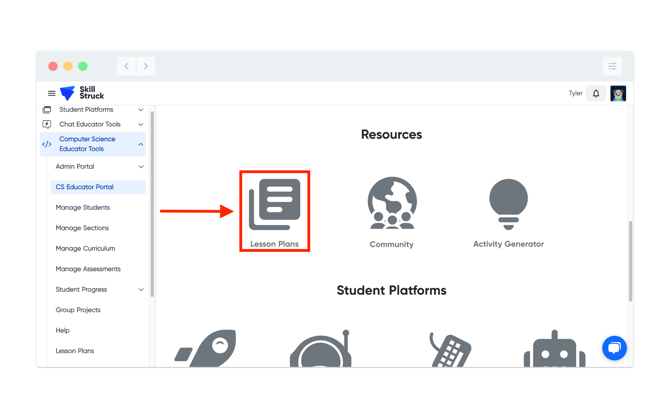The width and height of the screenshot is (670, 418).
Task: Open the blue chat bubble widget
Action: (614, 348)
